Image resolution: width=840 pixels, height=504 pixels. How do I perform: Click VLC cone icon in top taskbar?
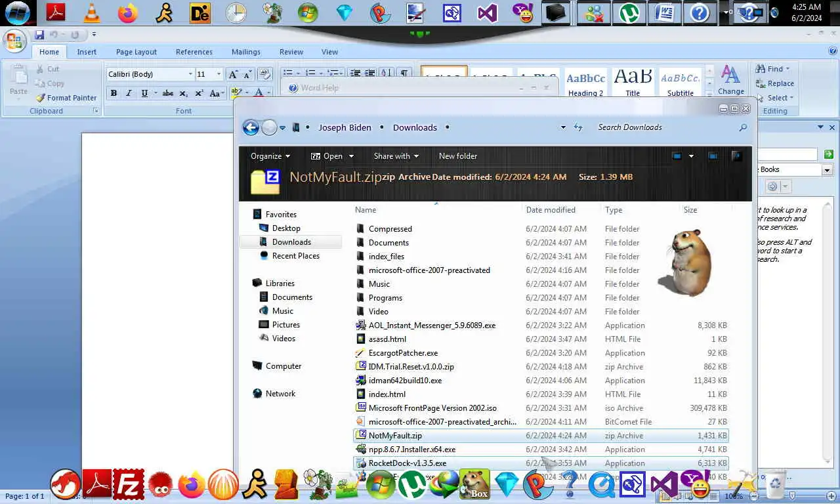92,12
